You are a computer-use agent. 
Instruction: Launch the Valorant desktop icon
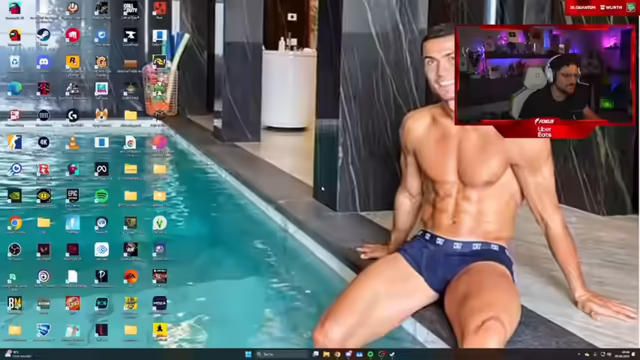coord(44,249)
